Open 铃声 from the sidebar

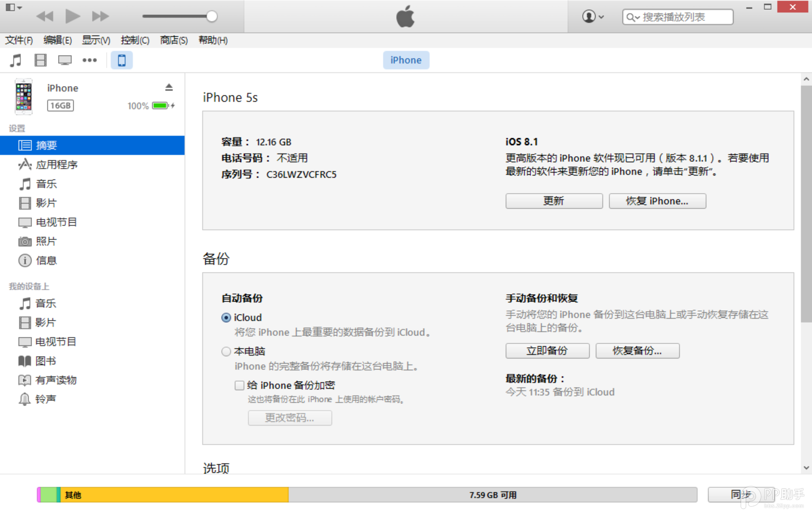(45, 399)
